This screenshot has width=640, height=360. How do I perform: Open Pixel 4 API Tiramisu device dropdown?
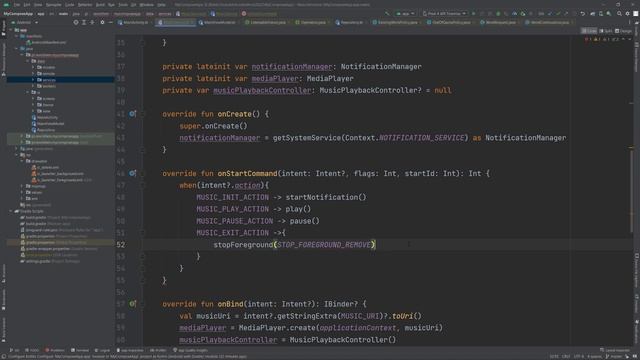click(x=444, y=13)
